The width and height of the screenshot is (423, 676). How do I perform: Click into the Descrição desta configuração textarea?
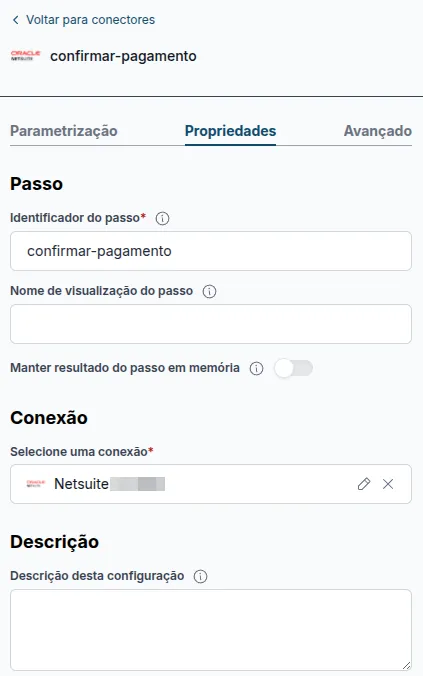(x=211, y=630)
